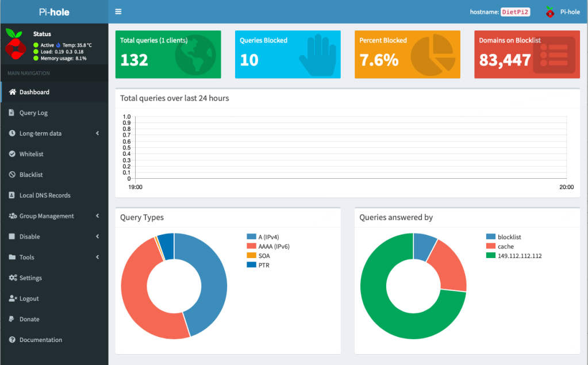Click the Query Log file icon
The height and width of the screenshot is (365, 588).
[x=12, y=113]
